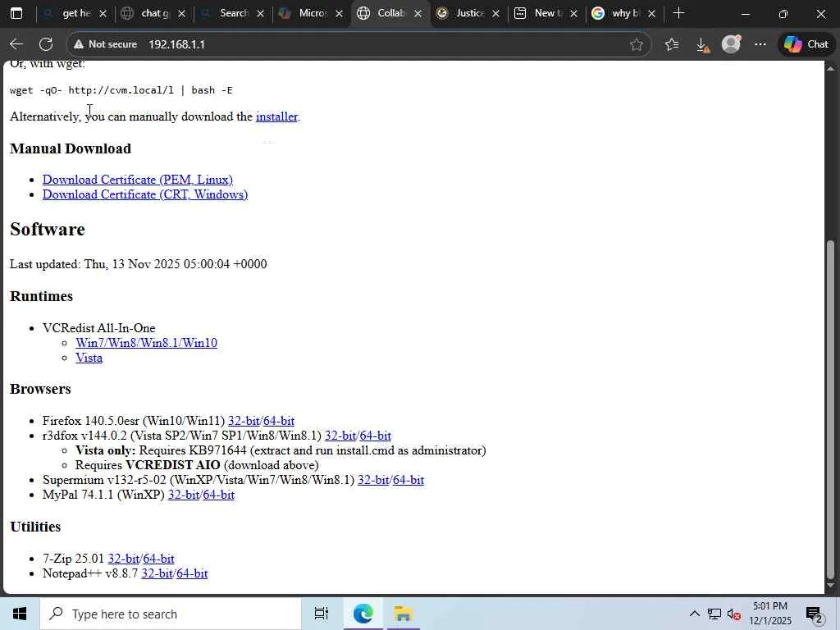This screenshot has height=630, width=840.
Task: Close the 'Justice' tab
Action: [x=496, y=13]
